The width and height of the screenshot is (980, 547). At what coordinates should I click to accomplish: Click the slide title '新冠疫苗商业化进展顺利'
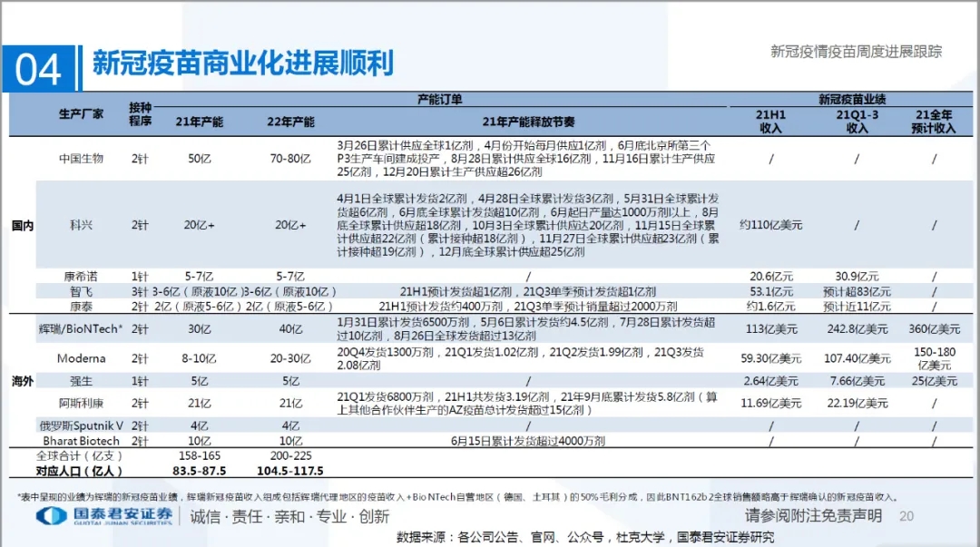point(243,63)
